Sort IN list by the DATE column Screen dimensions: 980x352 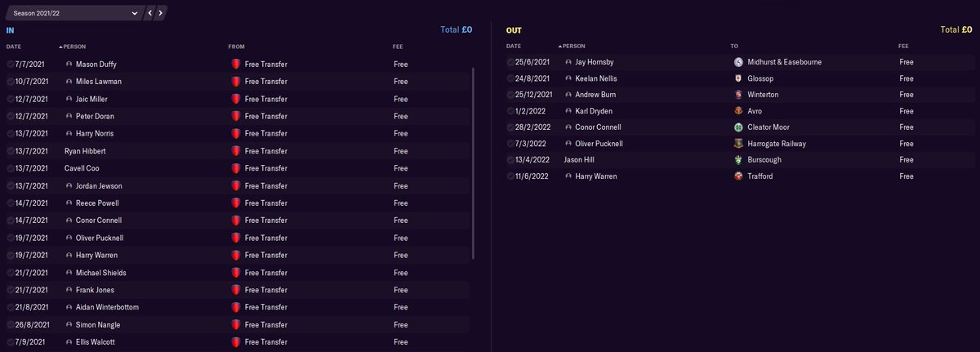coord(13,47)
